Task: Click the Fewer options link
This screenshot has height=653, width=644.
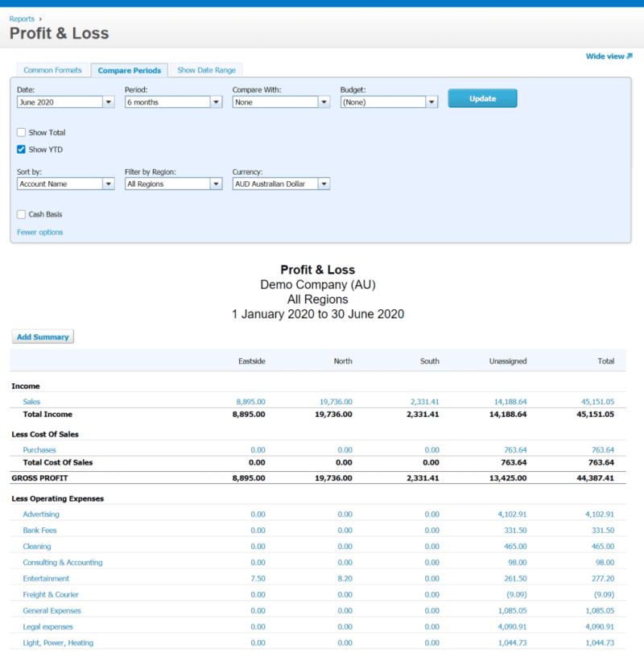Action: click(39, 233)
